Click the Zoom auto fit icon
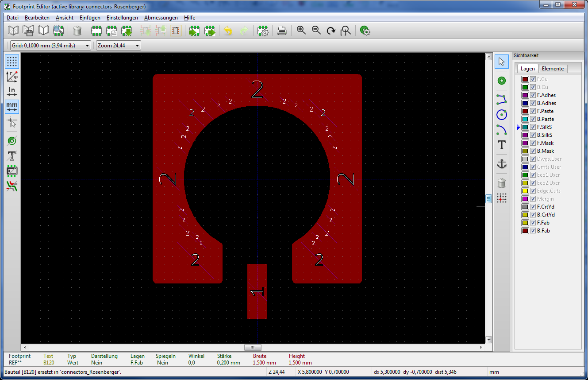 pos(346,31)
